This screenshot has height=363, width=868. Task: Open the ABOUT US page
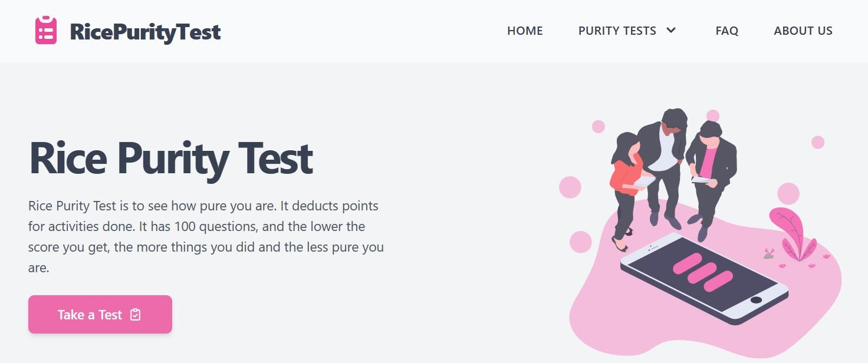point(803,31)
